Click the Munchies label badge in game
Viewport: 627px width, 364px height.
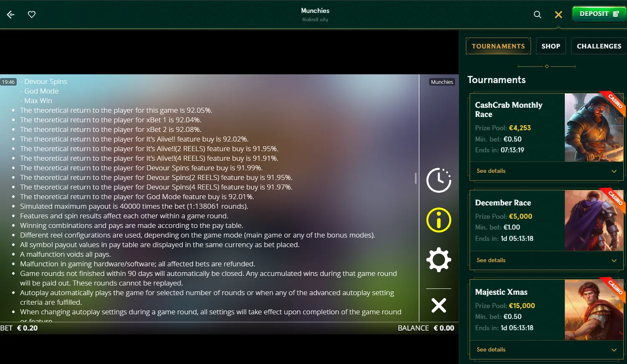(x=442, y=82)
